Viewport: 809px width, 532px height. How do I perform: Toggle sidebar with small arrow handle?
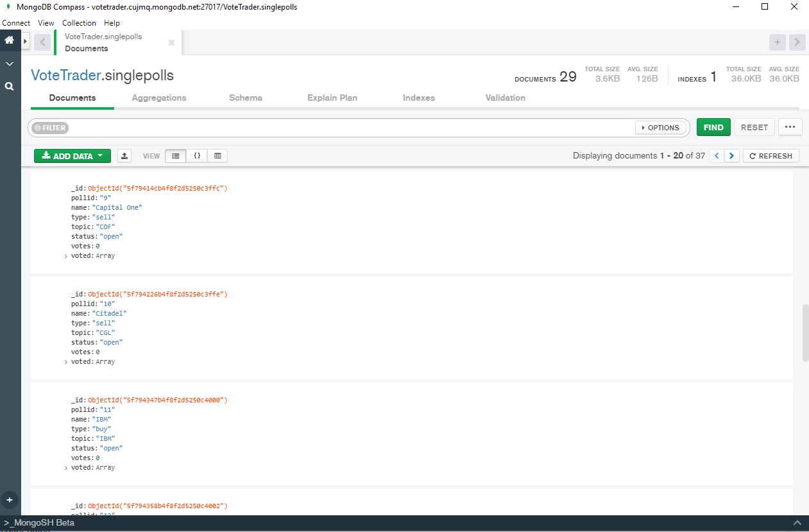click(x=25, y=42)
